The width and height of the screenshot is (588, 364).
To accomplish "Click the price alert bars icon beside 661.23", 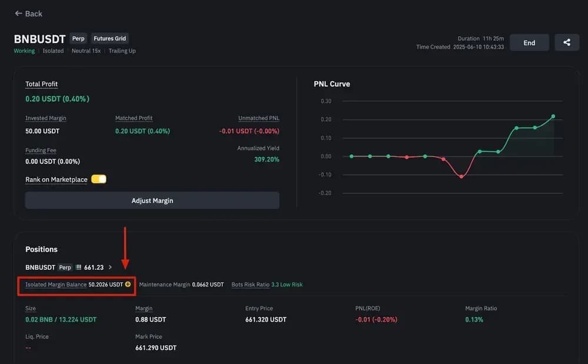I will 79,267.
